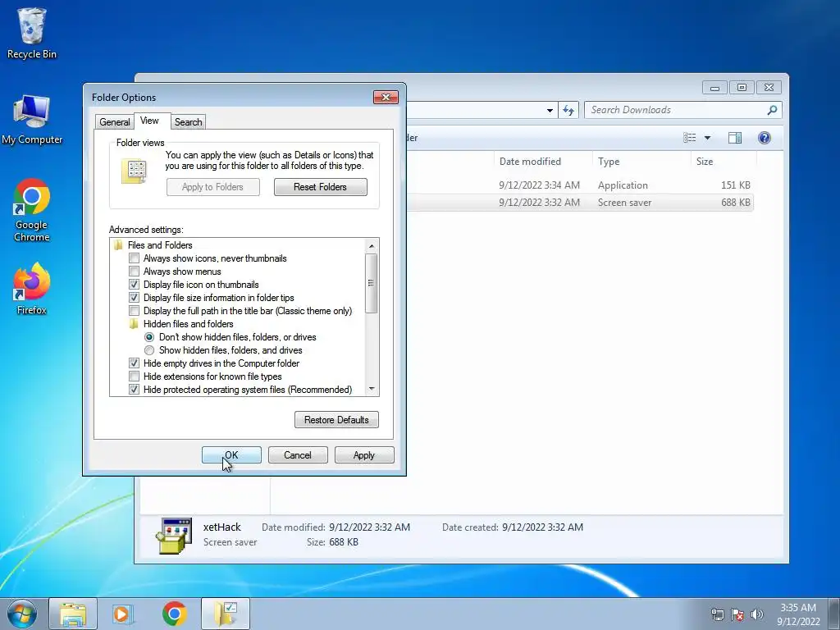Click the xetHack file name in details pane
Viewport: 840px width, 630px height.
click(222, 527)
